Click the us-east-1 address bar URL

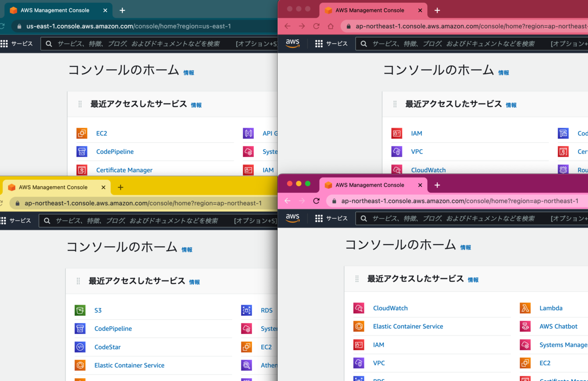[128, 26]
